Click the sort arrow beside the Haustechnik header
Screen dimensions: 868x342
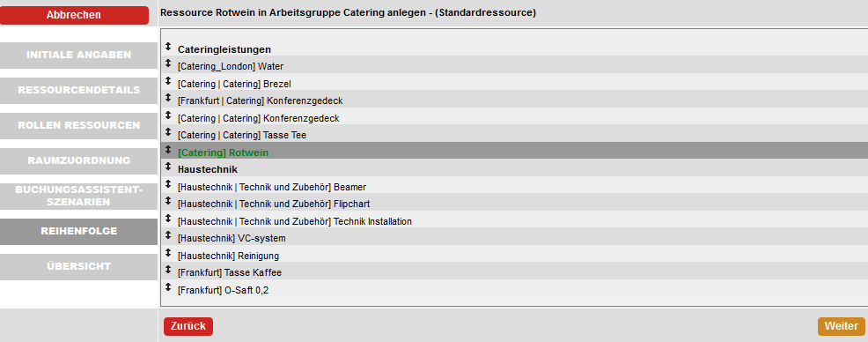tap(168, 167)
